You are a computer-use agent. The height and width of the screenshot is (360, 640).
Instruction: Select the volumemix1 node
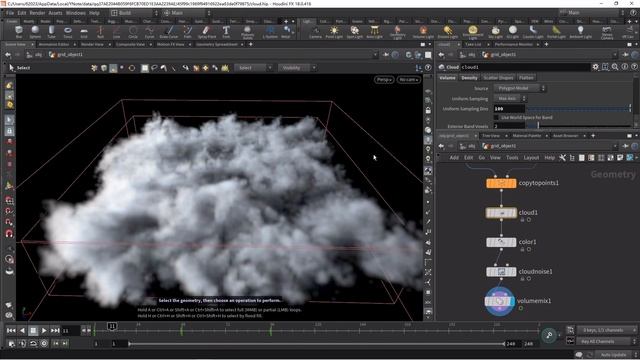click(x=500, y=301)
